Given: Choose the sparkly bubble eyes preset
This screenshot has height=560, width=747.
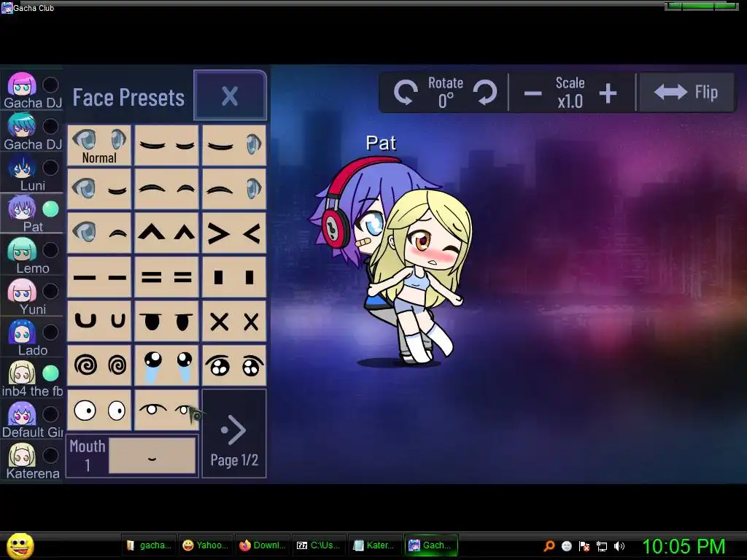Looking at the screenshot, I should (x=234, y=365).
